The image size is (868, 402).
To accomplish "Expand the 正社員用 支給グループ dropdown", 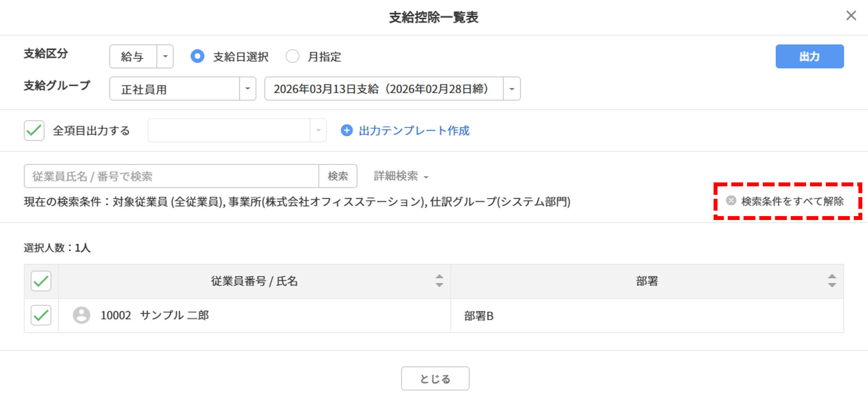I will coord(182,89).
